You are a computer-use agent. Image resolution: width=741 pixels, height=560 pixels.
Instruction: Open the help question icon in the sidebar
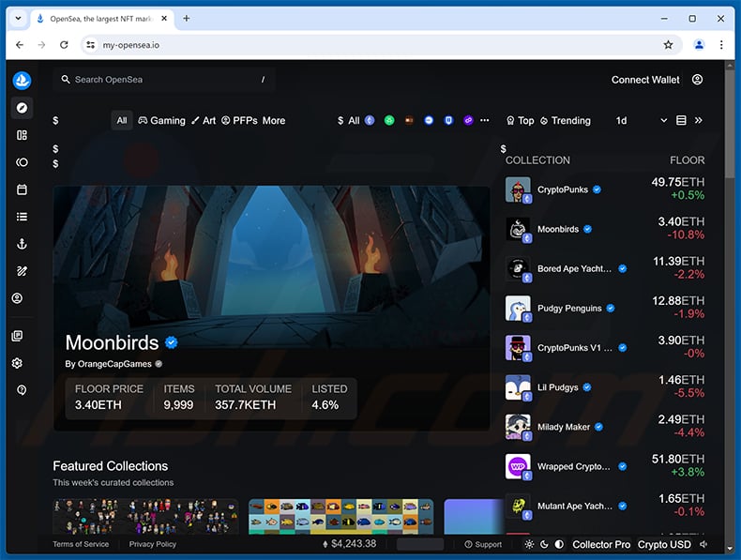pyautogui.click(x=22, y=390)
